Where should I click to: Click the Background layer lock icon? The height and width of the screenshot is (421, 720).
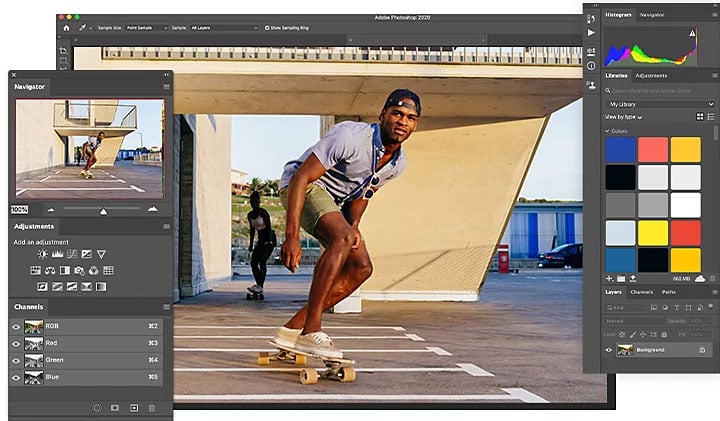coord(702,350)
